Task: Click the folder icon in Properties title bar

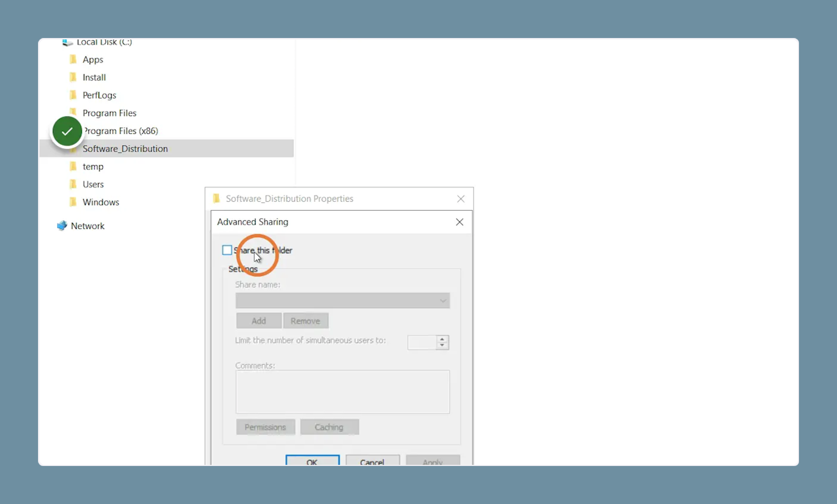Action: pos(216,198)
